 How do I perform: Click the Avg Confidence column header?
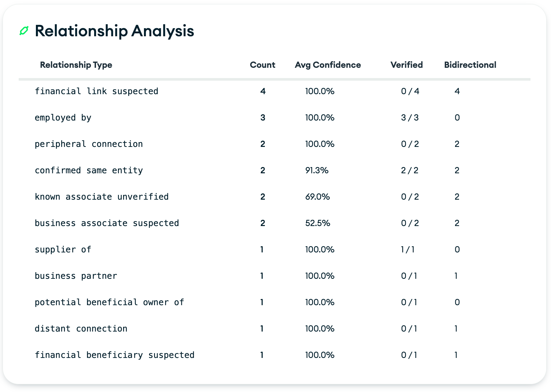click(328, 65)
